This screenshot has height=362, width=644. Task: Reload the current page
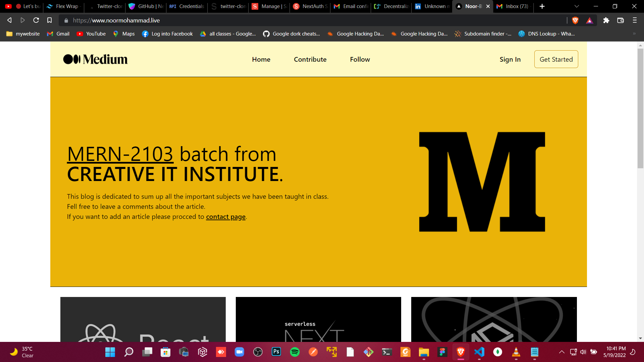pyautogui.click(x=36, y=20)
